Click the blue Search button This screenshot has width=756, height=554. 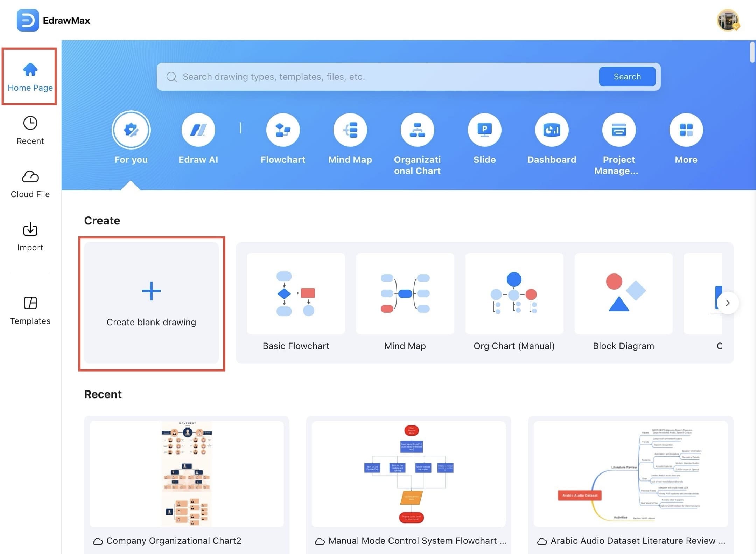[627, 77]
